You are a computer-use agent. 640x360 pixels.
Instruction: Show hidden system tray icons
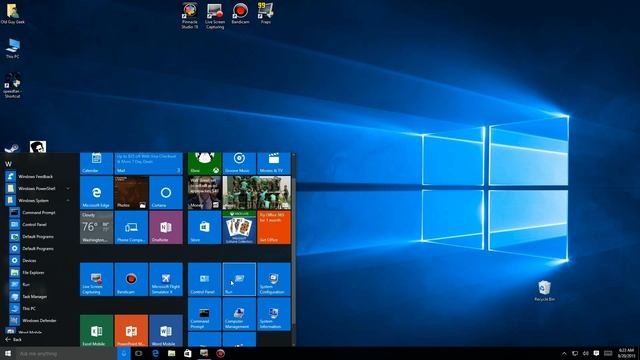pos(564,353)
